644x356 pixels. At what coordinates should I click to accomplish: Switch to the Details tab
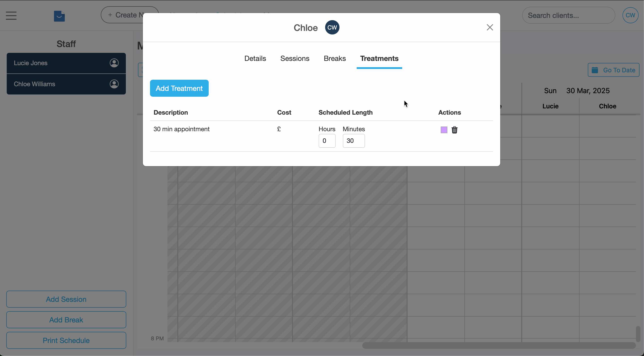255,58
